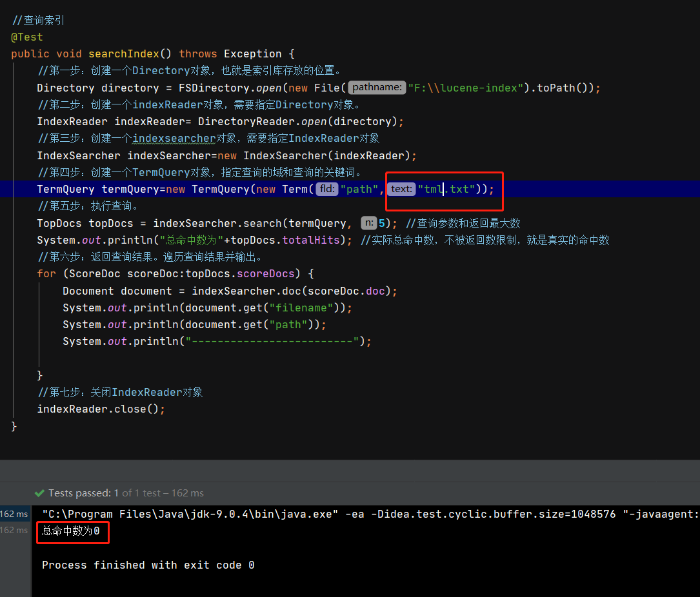Click the 第七步 关闭IndexReader comment
Viewport: 700px width, 597px height.
point(120,392)
